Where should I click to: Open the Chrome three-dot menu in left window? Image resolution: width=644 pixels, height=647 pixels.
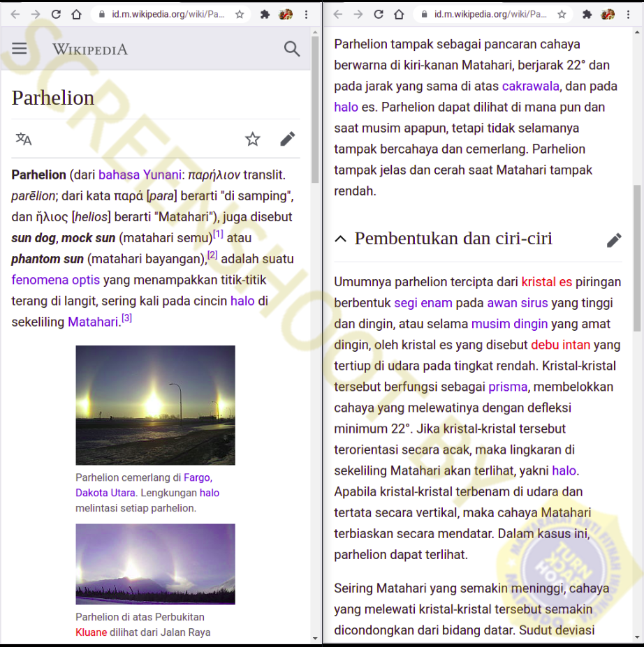point(307,15)
